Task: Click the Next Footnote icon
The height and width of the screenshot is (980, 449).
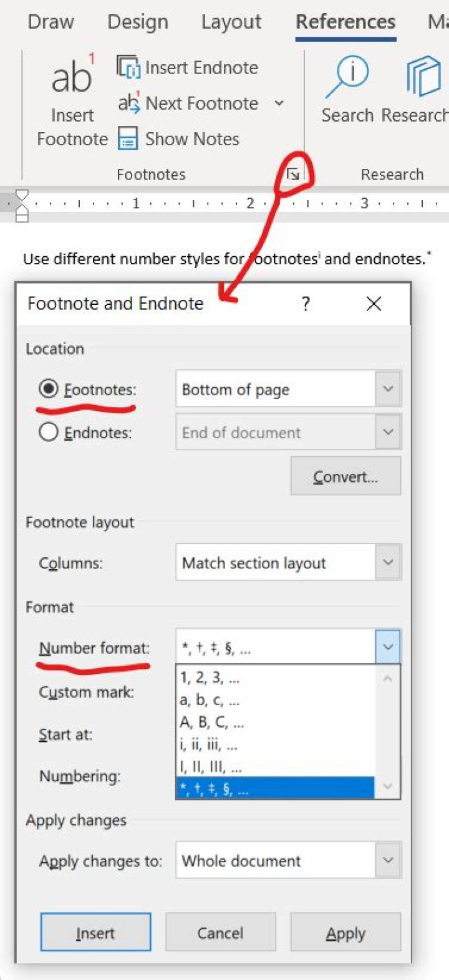Action: (128, 103)
